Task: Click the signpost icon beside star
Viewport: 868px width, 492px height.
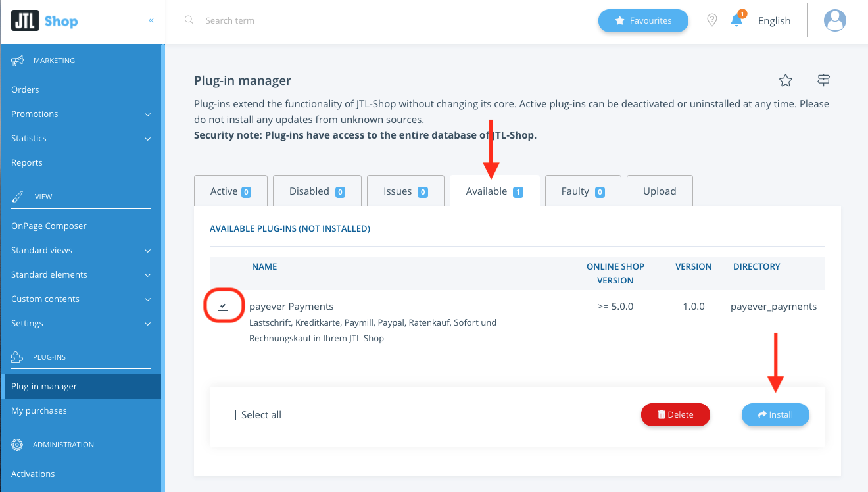Action: click(823, 80)
